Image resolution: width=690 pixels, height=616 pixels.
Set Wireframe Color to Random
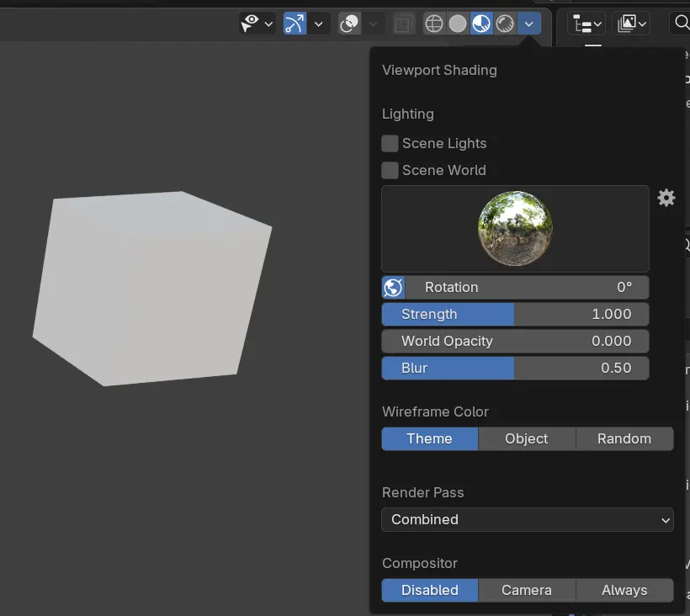pyautogui.click(x=624, y=438)
